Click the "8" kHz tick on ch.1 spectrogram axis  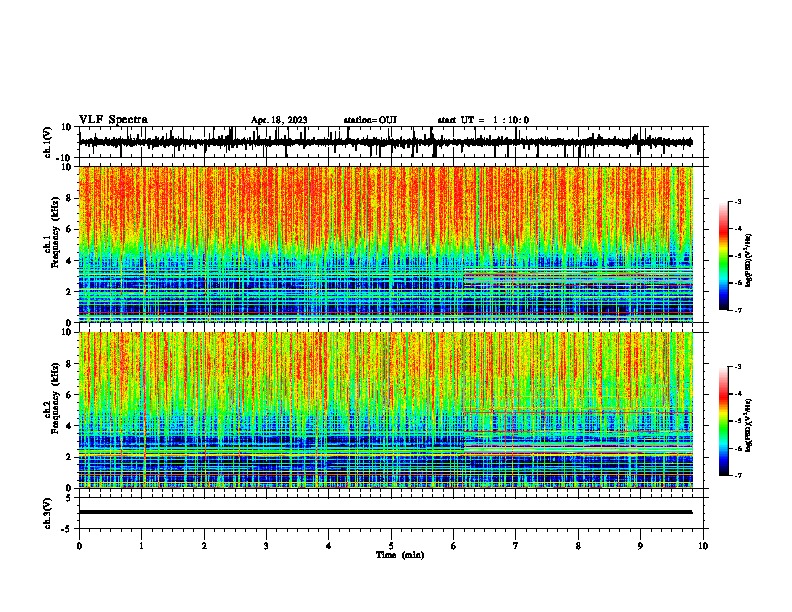(x=69, y=198)
